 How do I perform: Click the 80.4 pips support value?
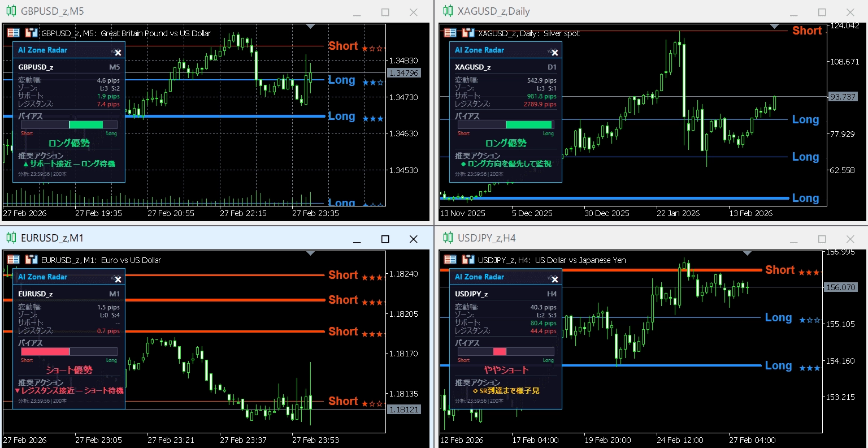(544, 324)
